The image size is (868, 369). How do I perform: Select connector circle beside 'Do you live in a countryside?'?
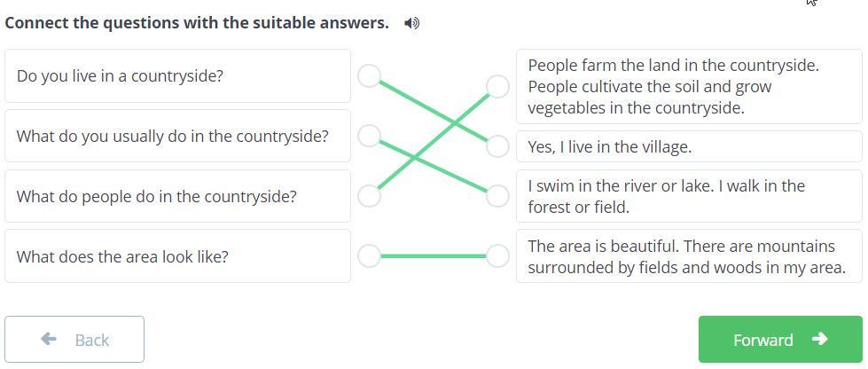pos(370,75)
